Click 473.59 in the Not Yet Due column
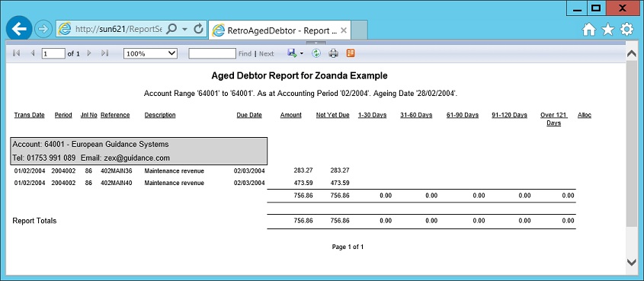 point(340,183)
